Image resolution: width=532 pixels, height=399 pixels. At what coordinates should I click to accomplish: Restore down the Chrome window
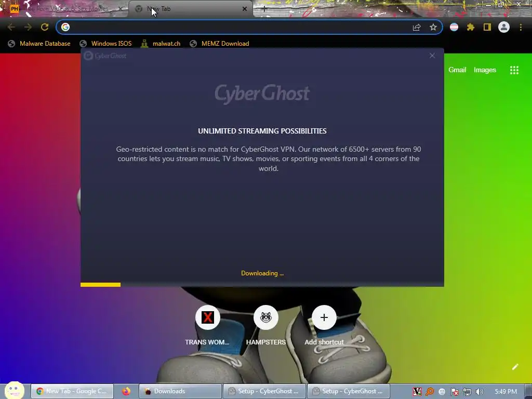point(501,5)
